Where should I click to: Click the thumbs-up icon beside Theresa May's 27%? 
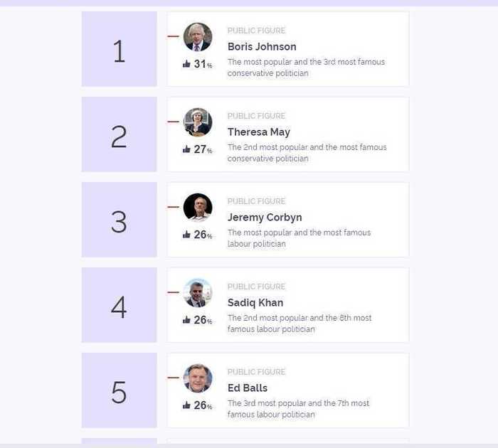click(186, 149)
